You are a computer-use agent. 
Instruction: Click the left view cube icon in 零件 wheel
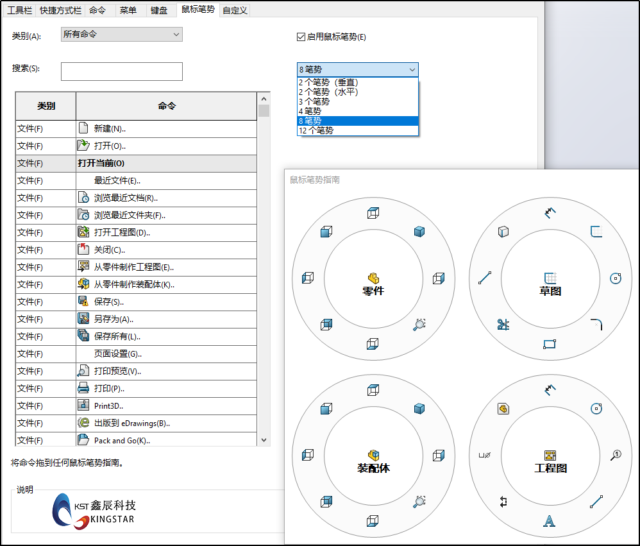308,278
